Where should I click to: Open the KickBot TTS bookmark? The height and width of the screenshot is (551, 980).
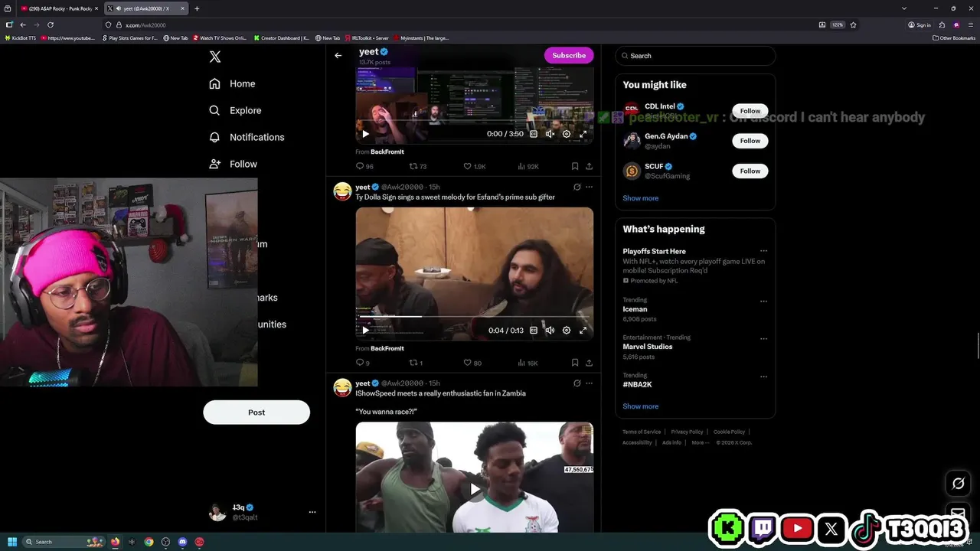[x=21, y=37]
